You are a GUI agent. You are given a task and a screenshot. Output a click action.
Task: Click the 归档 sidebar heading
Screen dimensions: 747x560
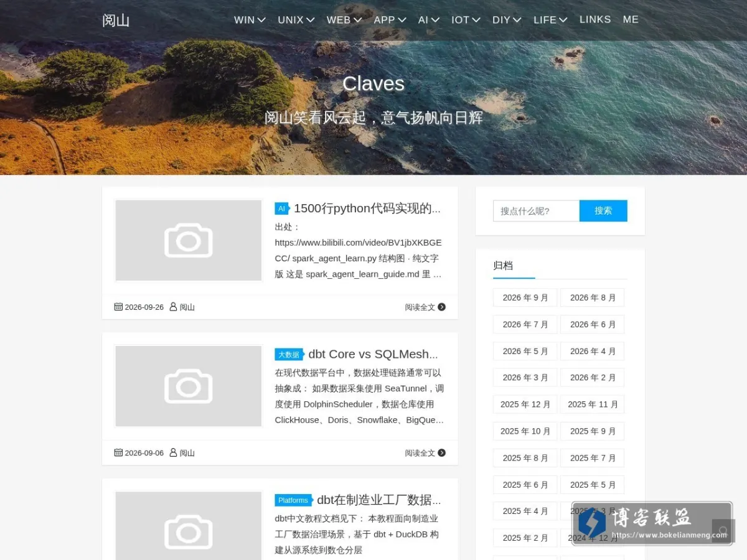503,266
